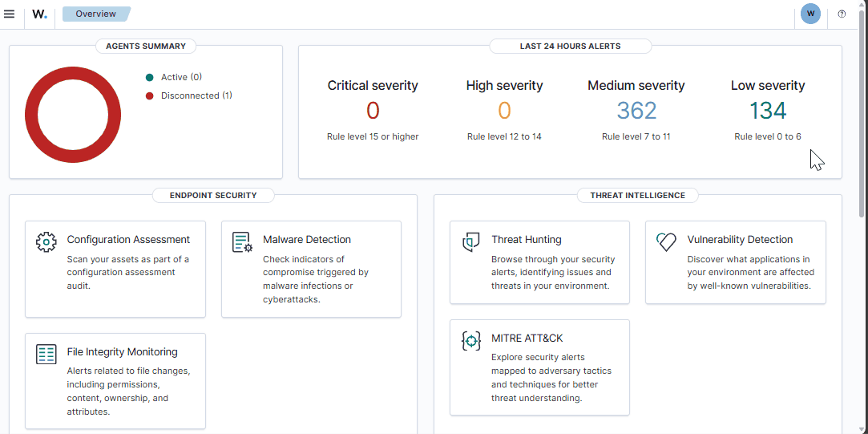Click the Critical severity heading
Screen dimensions: 868x434
(x=373, y=85)
